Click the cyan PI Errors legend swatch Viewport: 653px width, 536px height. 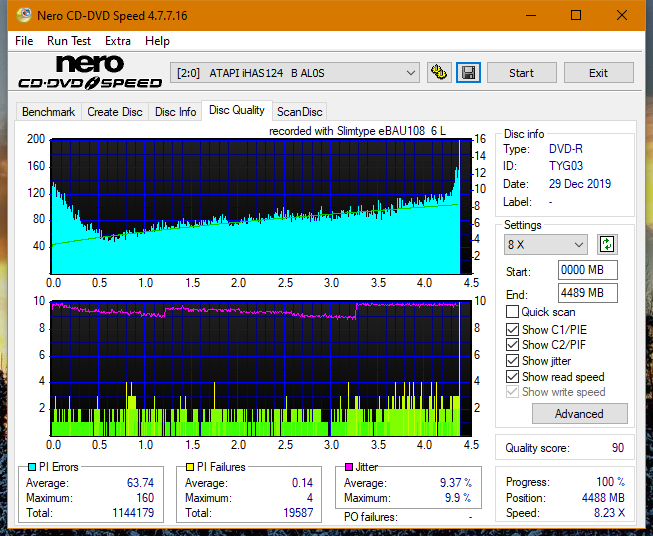32,467
